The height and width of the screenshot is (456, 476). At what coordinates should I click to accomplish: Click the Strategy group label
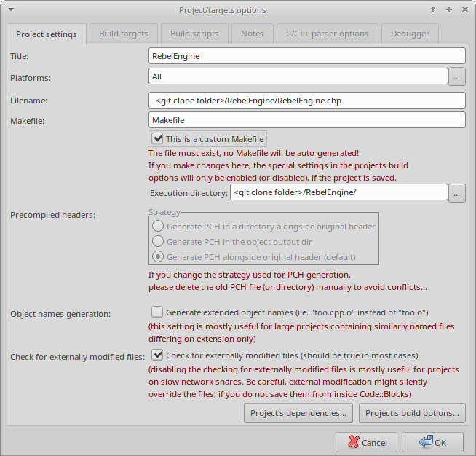164,212
